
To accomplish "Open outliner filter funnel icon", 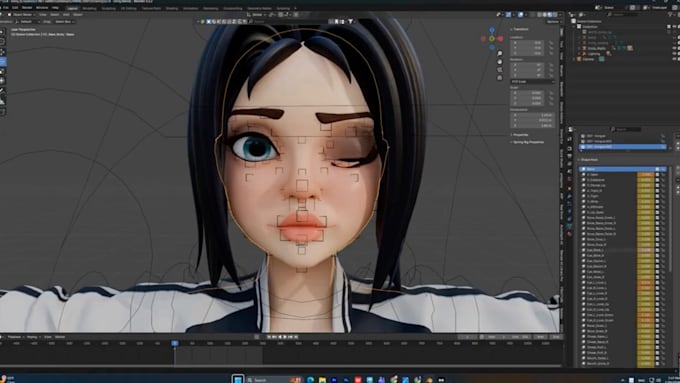I will 670,15.
